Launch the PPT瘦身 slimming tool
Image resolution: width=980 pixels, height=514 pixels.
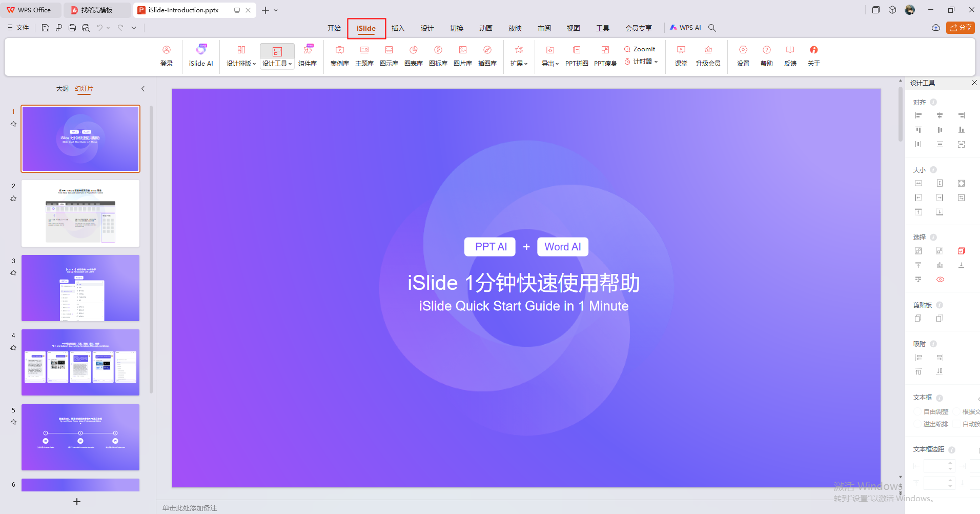[605, 56]
